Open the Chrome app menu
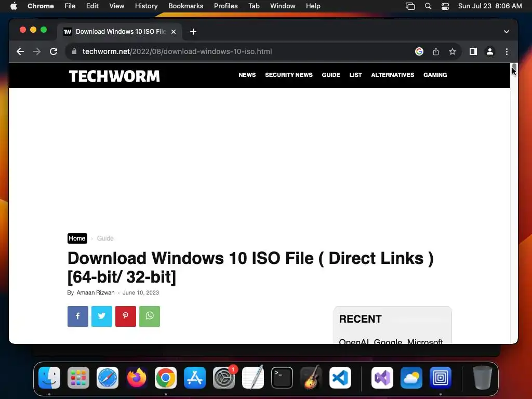 (x=41, y=6)
